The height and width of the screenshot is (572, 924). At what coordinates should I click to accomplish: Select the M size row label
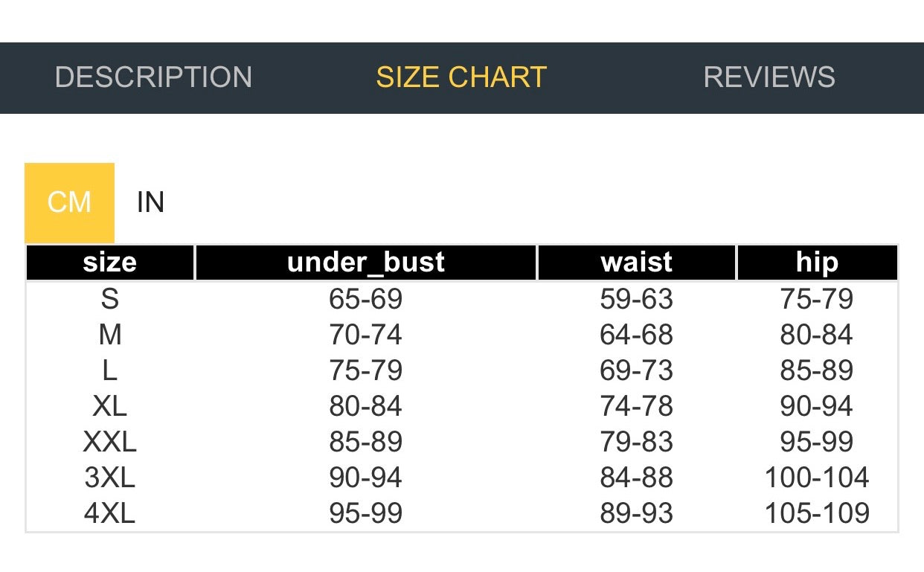(110, 335)
